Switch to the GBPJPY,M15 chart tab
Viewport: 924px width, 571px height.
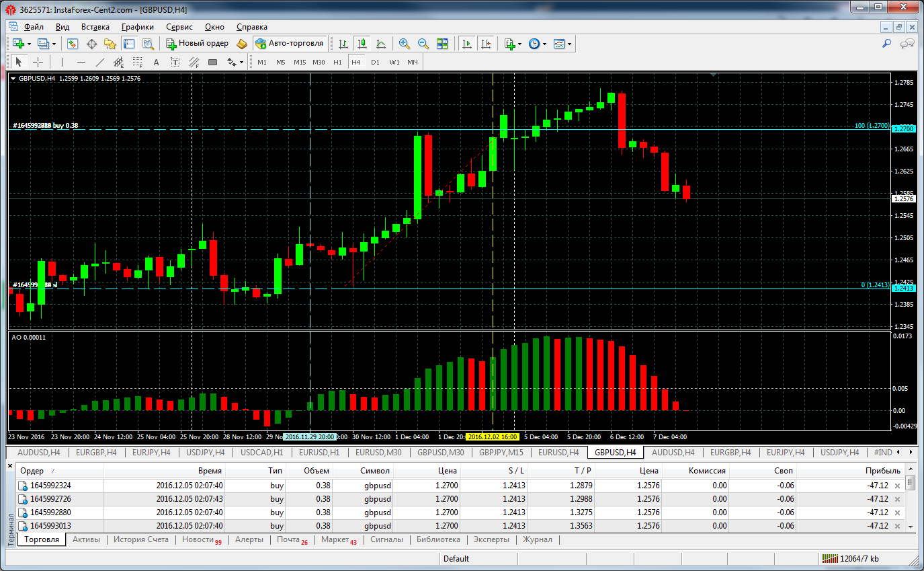501,452
